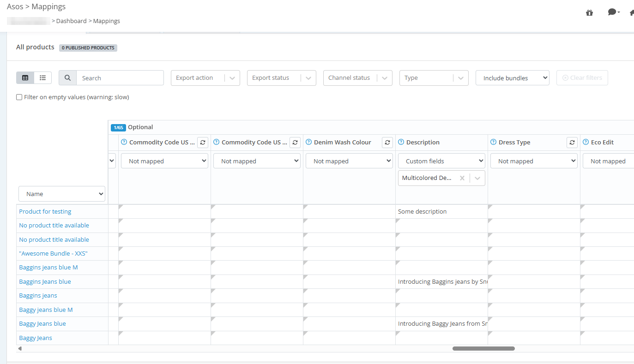
Task: Expand the Channel status filter
Action: pos(357,78)
